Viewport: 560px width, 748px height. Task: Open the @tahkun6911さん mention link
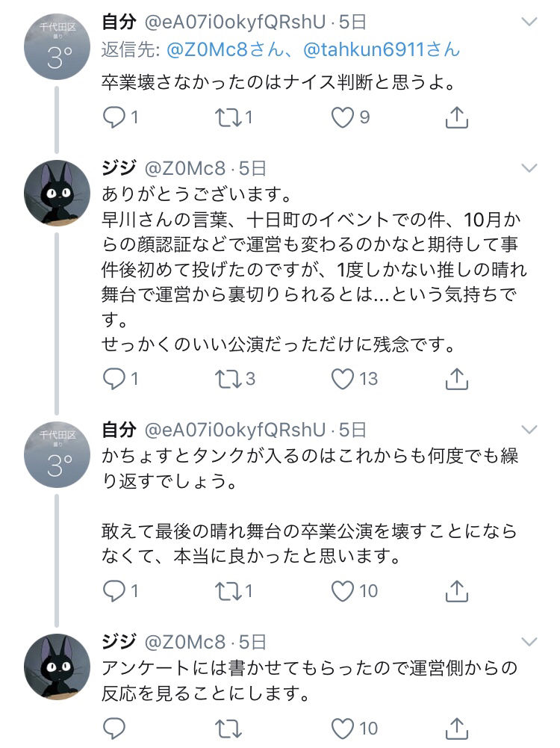(x=382, y=50)
